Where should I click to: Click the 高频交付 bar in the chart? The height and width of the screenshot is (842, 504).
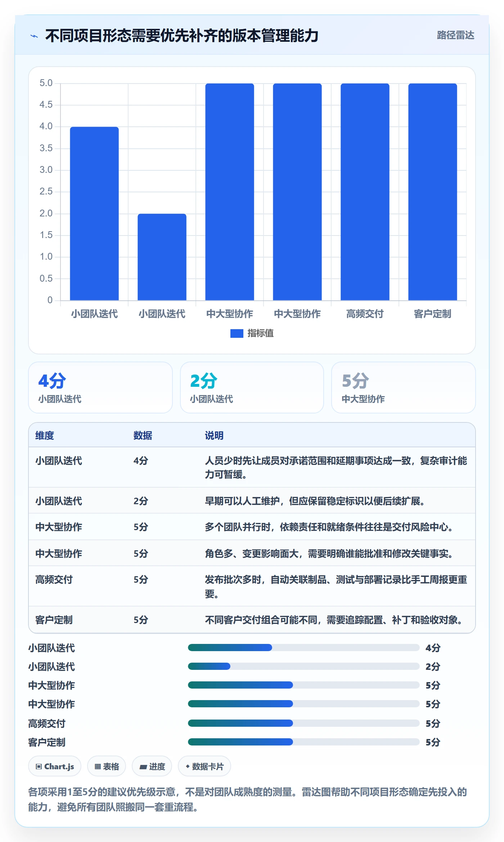tap(365, 192)
